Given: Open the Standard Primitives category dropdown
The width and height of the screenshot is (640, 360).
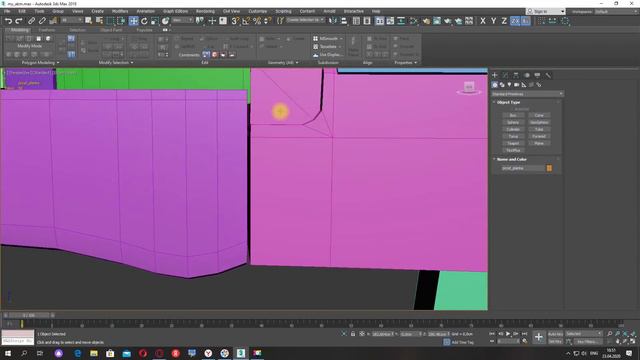Looking at the screenshot, I should tap(527, 94).
